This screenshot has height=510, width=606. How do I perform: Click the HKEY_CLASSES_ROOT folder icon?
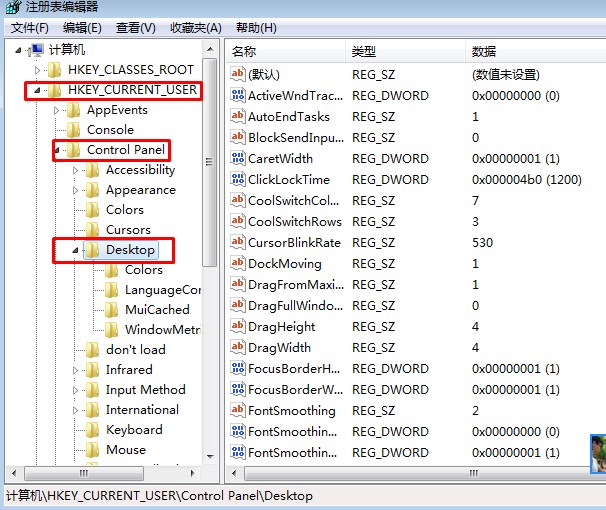tap(54, 70)
